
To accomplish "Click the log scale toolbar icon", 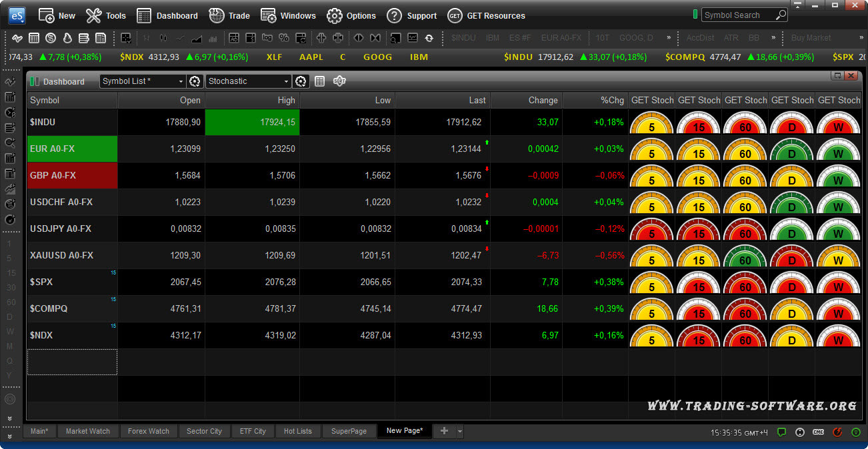I will pyautogui.click(x=267, y=38).
